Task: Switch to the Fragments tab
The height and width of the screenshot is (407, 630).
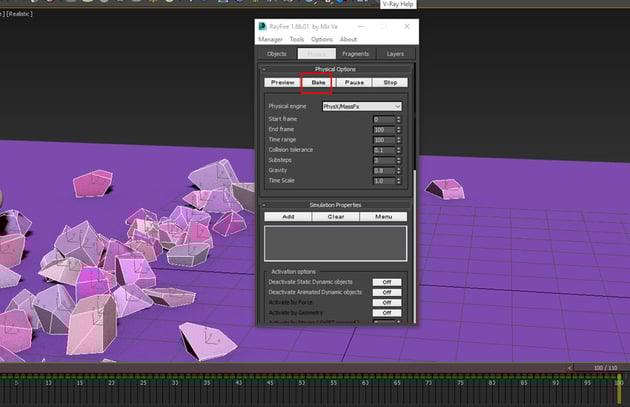Action: point(355,54)
